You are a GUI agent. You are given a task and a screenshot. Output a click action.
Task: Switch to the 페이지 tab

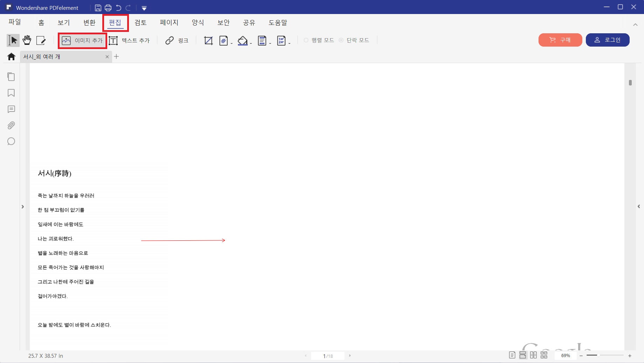click(169, 23)
